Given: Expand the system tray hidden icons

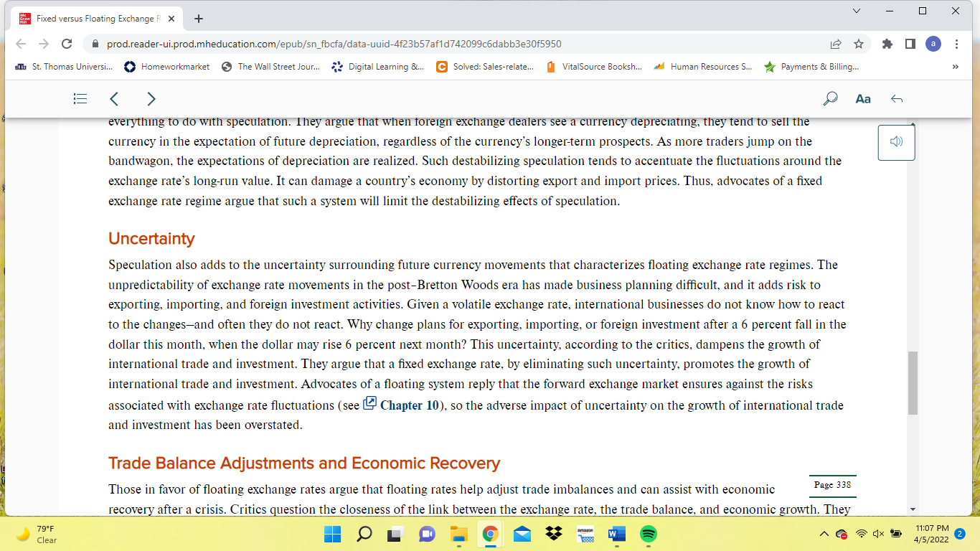Looking at the screenshot, I should pos(825,534).
